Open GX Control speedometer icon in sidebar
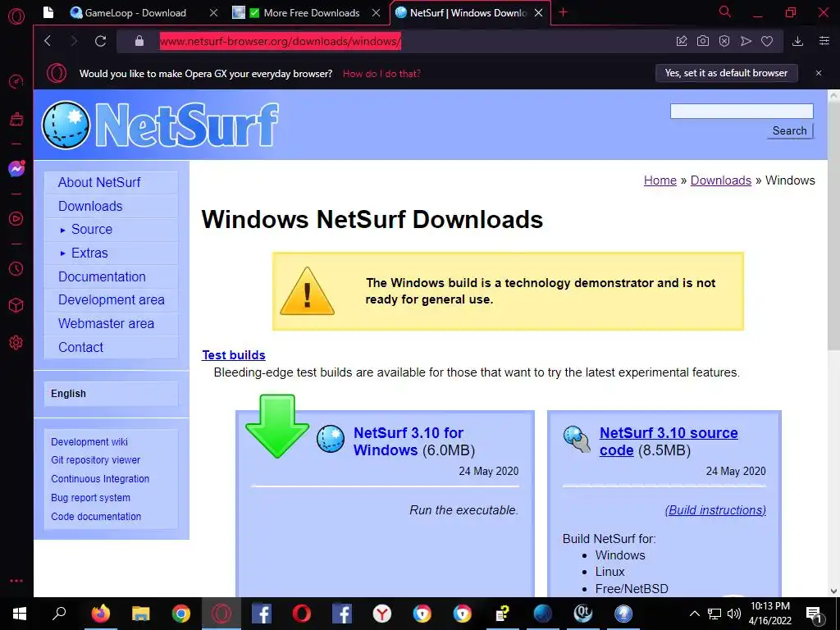840x630 pixels. pyautogui.click(x=16, y=81)
